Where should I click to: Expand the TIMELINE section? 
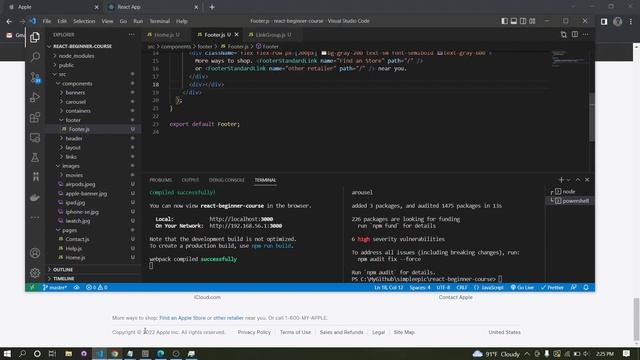tap(63, 279)
